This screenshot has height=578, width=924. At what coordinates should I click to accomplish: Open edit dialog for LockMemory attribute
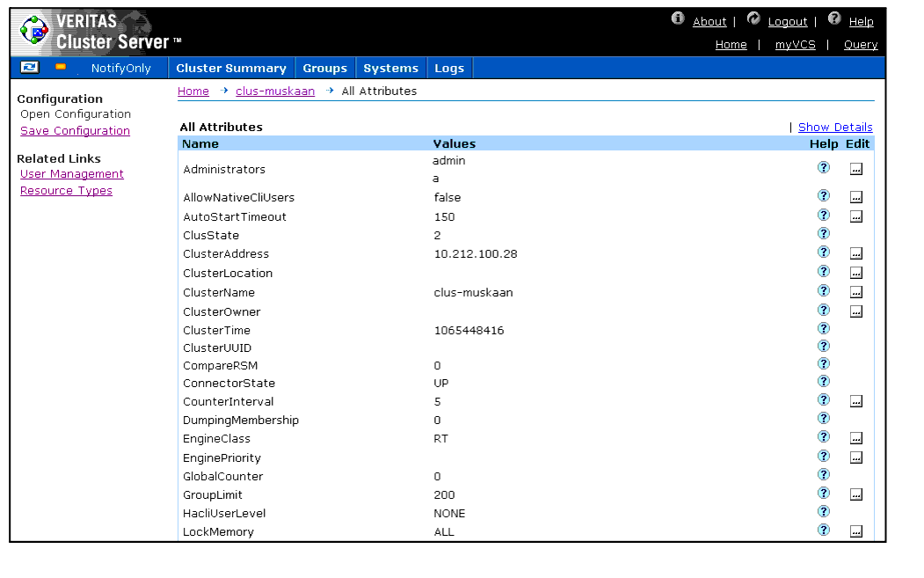856,531
